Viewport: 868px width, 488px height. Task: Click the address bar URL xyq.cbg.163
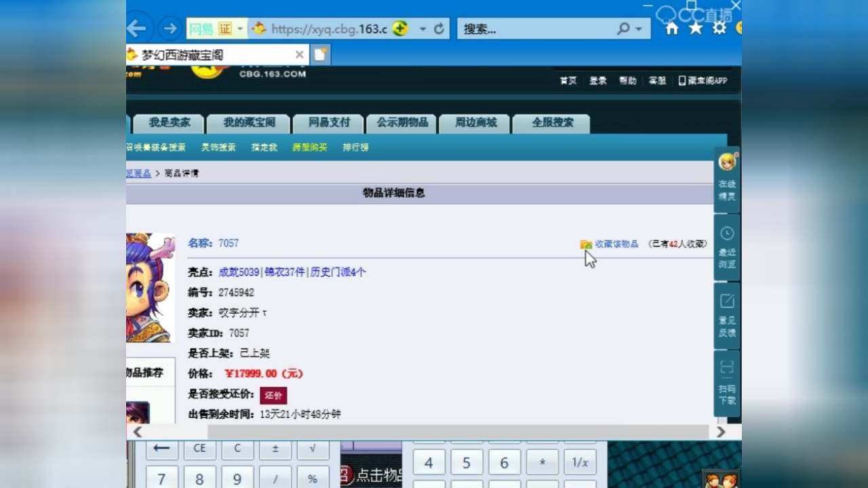329,29
